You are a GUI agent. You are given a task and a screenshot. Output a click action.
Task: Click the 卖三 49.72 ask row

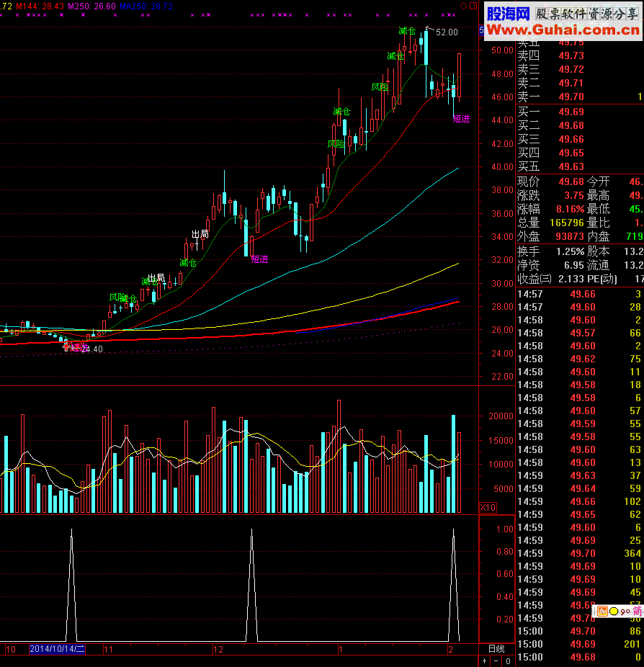pos(579,69)
